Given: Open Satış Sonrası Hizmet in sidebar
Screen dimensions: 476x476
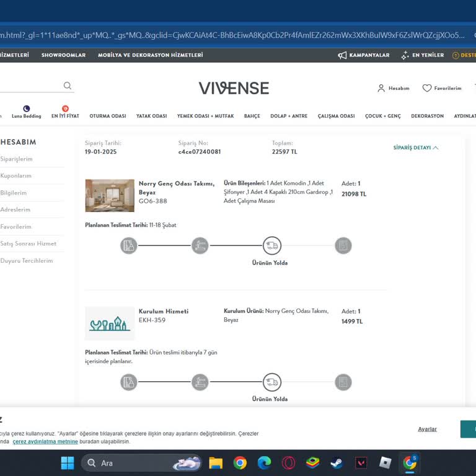Looking at the screenshot, I should 29,244.
